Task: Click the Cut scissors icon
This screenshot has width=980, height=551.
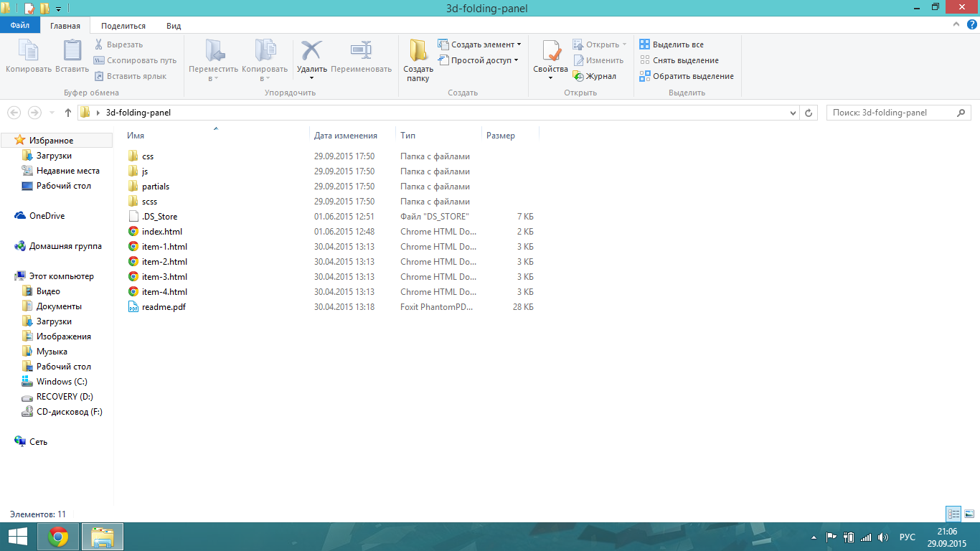Action: tap(99, 44)
